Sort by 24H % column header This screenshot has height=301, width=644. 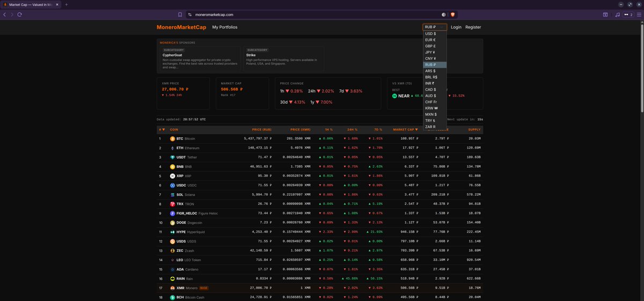point(352,129)
